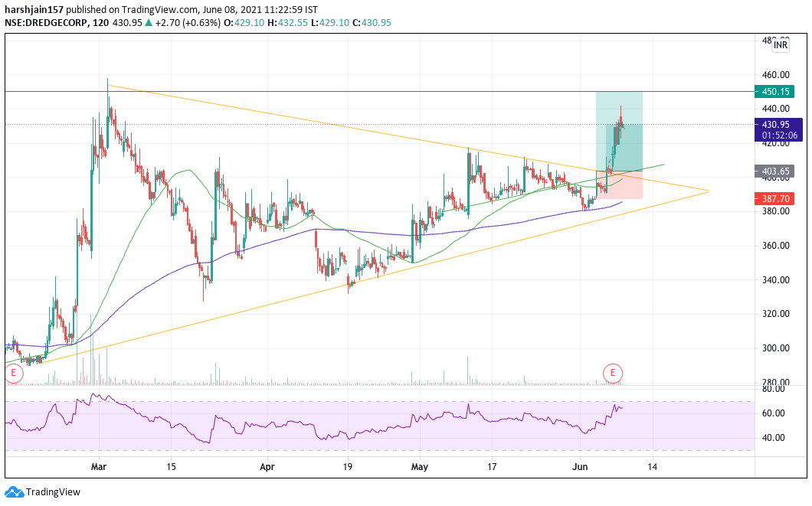812x506 pixels.
Task: Click the Apr date axis label
Action: click(267, 467)
